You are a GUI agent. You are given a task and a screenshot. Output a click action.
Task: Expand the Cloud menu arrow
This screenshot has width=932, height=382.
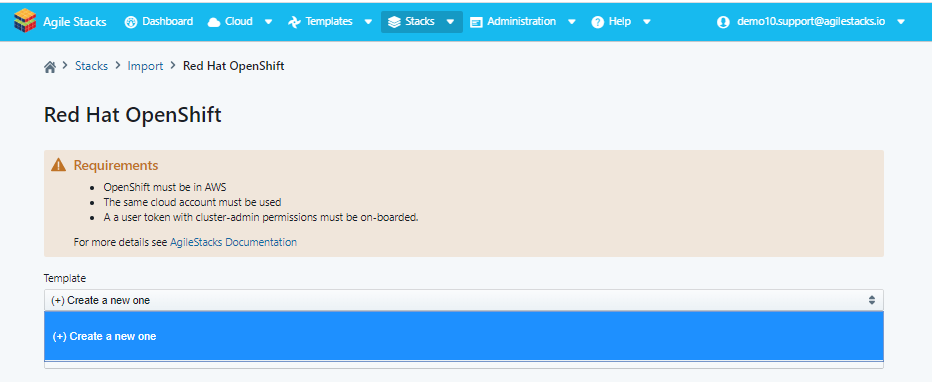point(268,22)
